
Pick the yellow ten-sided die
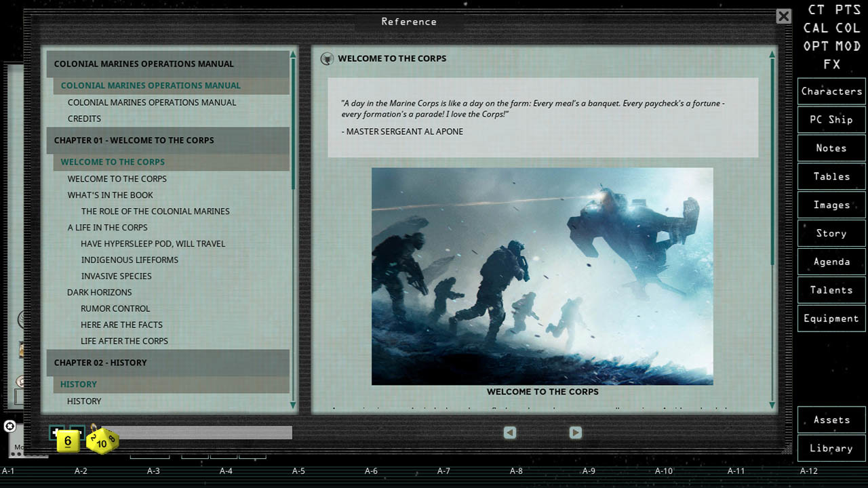tap(102, 442)
